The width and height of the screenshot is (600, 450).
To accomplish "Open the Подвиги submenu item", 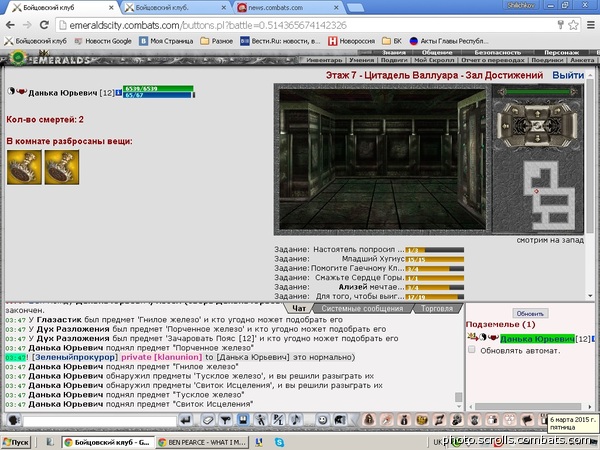I will [x=394, y=60].
